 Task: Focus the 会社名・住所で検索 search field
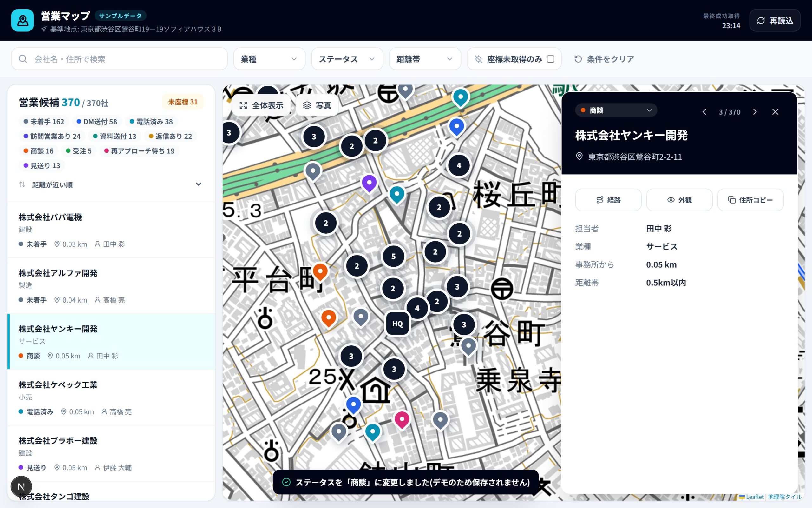(x=120, y=59)
